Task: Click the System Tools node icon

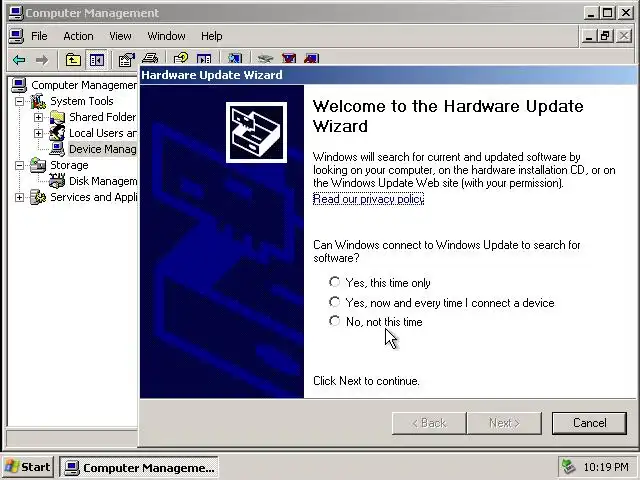Action: coord(38,101)
